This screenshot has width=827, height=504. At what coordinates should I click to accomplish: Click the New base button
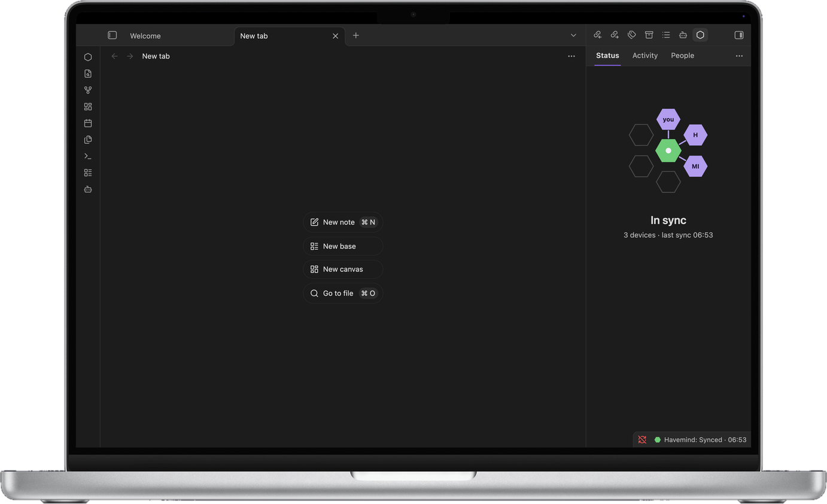point(343,246)
